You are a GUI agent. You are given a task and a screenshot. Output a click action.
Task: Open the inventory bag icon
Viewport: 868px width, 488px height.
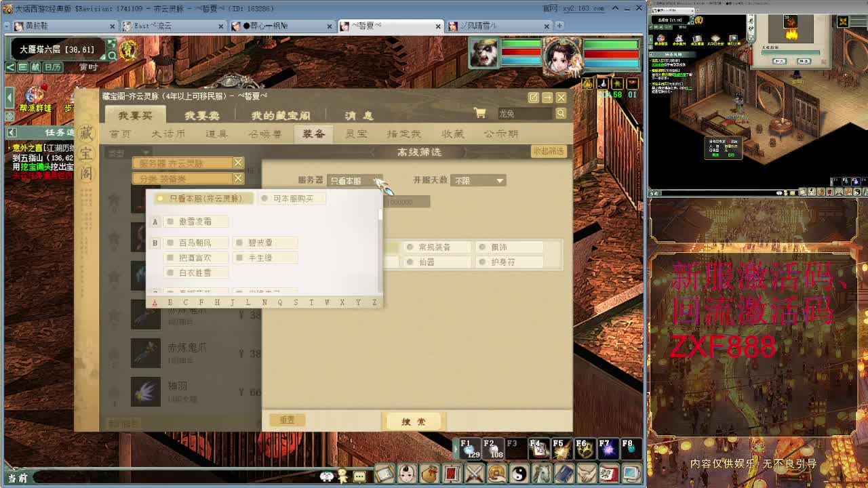pyautogui.click(x=429, y=473)
